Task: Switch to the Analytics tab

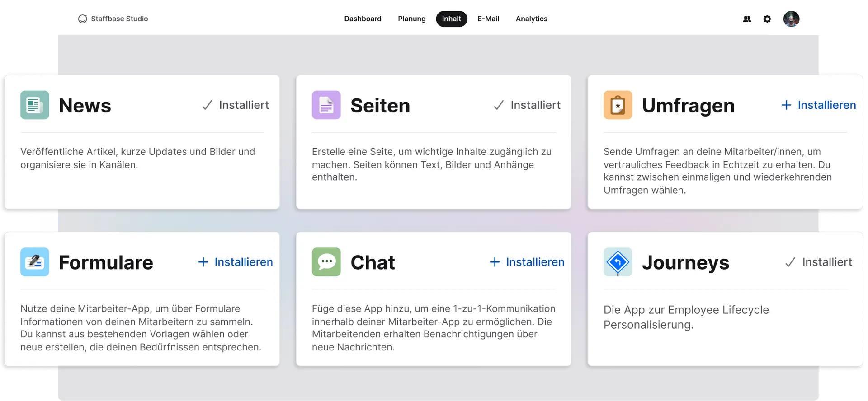Action: coord(531,19)
